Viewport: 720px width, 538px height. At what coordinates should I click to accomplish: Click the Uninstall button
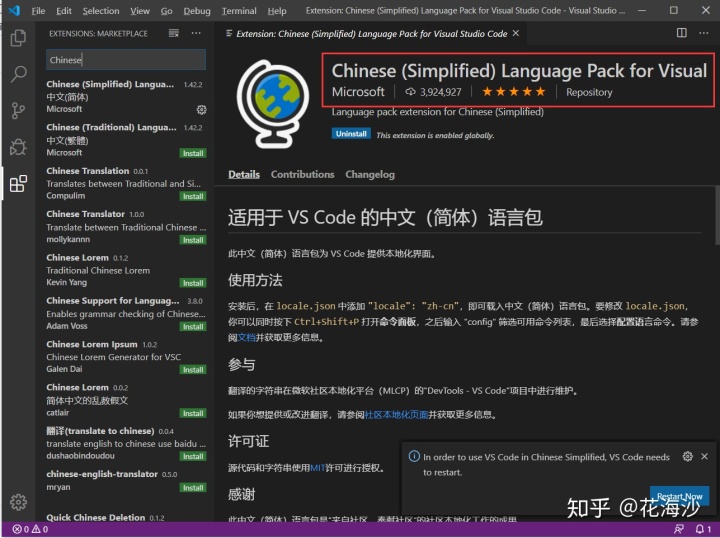351,134
